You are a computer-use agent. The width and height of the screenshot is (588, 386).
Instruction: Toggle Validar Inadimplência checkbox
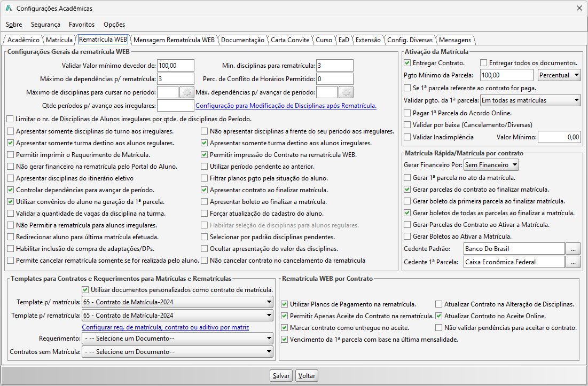point(407,137)
